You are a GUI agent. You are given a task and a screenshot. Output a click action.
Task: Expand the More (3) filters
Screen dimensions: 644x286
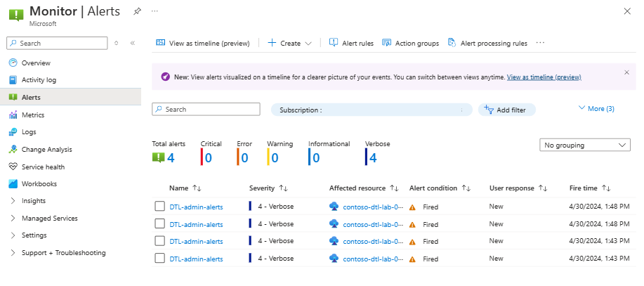(x=596, y=108)
